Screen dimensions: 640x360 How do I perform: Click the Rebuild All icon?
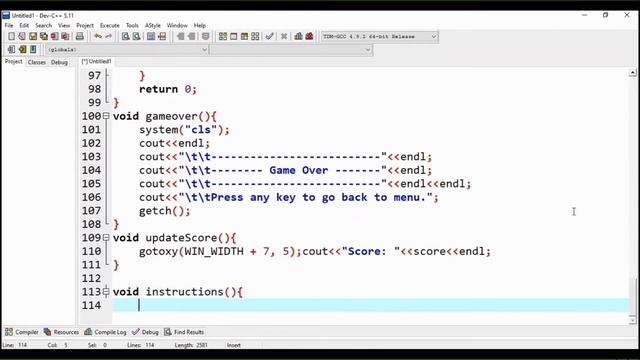coord(255,36)
